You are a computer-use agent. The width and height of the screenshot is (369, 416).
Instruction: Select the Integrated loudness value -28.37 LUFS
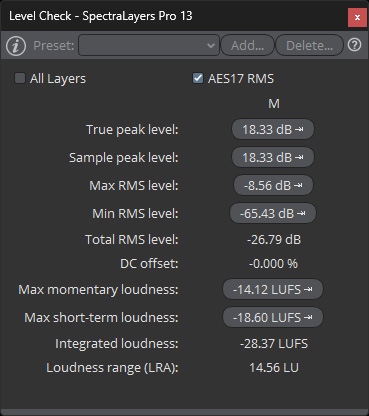point(274,344)
